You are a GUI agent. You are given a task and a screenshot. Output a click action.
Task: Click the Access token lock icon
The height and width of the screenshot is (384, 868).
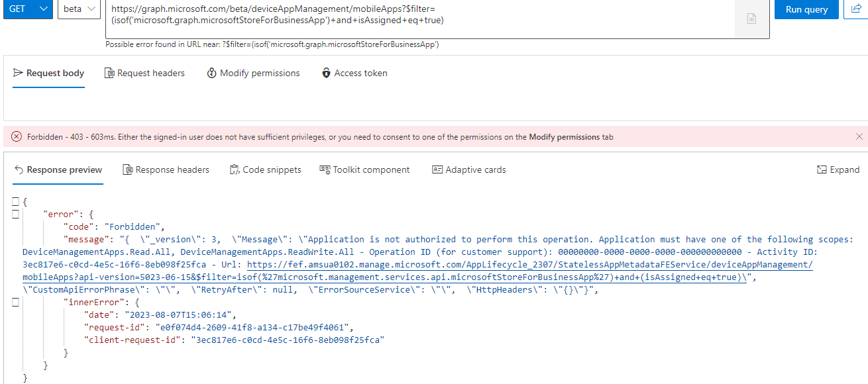pyautogui.click(x=326, y=73)
